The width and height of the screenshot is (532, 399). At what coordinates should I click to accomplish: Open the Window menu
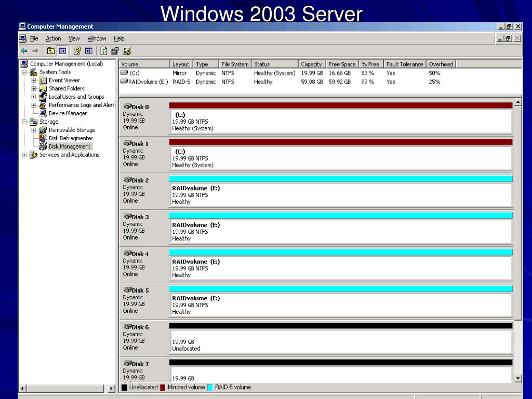point(97,38)
